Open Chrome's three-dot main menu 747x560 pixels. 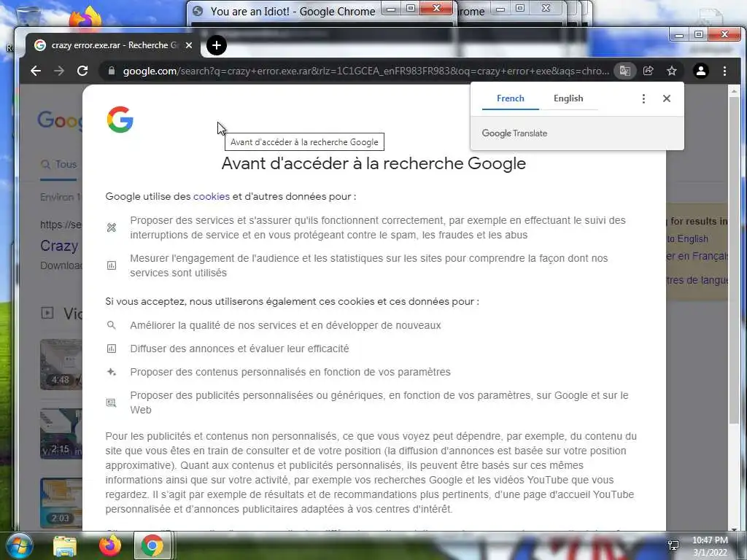point(724,71)
